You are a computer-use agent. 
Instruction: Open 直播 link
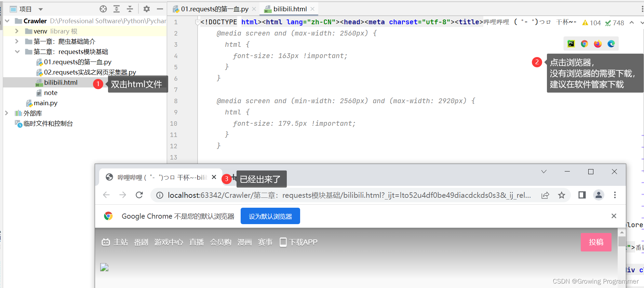click(x=197, y=242)
